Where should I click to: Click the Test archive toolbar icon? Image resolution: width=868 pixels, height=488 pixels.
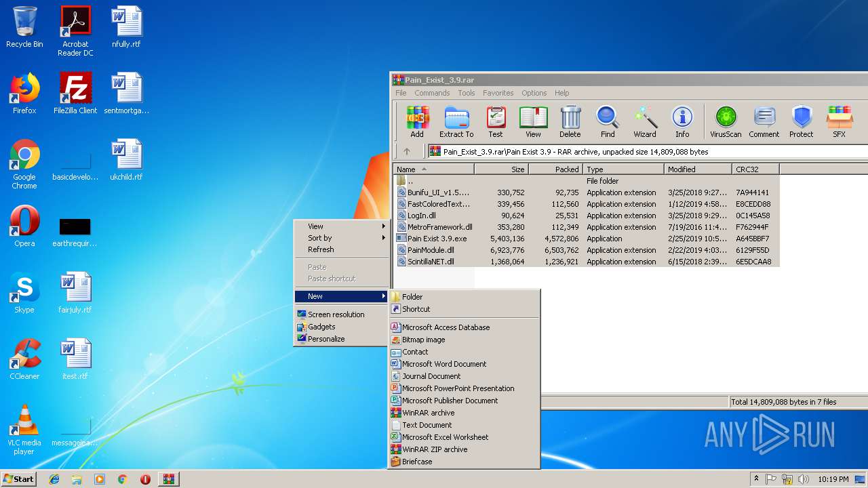tap(496, 122)
